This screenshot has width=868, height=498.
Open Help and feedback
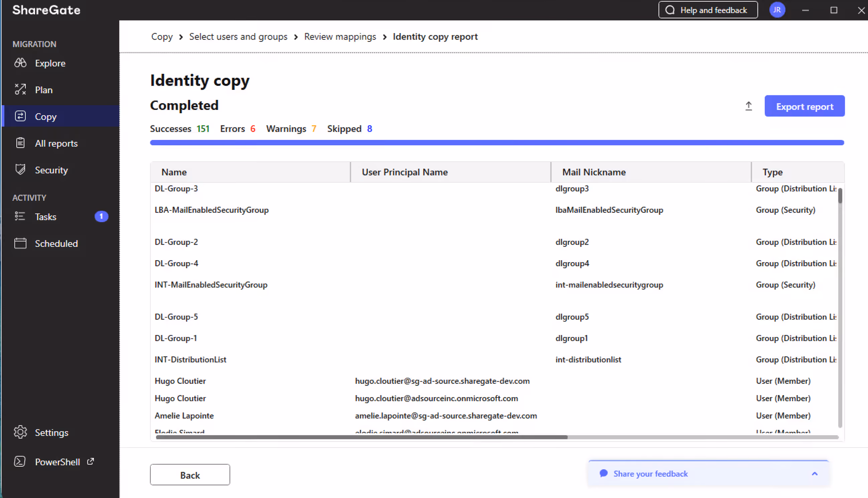coord(708,10)
